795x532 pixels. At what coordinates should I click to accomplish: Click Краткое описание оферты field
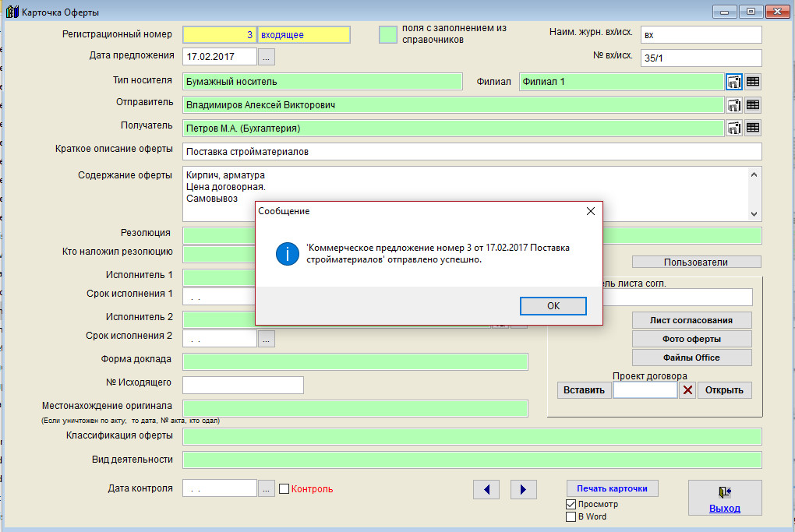point(472,151)
